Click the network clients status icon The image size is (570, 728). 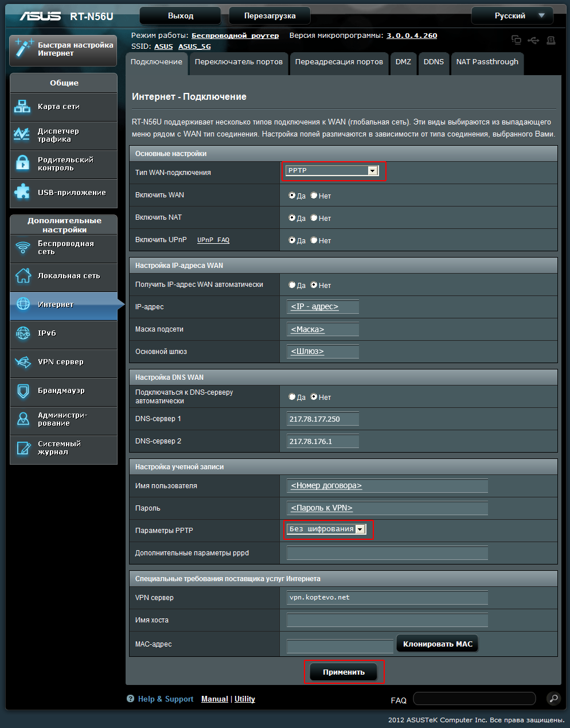pos(516,40)
